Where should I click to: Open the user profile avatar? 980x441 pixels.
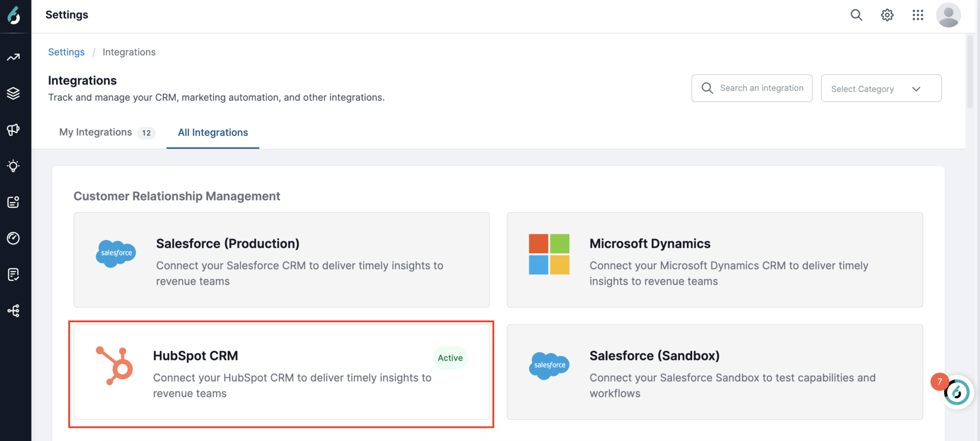click(x=948, y=15)
